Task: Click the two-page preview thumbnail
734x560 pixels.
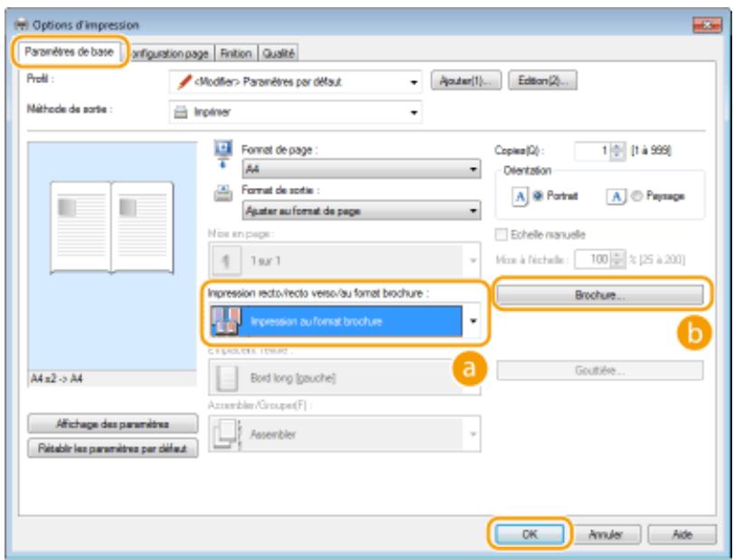Action: coord(112,228)
